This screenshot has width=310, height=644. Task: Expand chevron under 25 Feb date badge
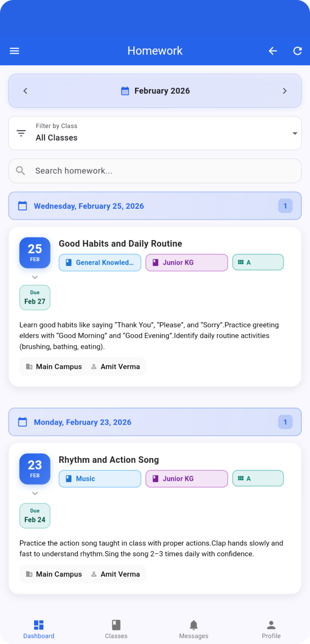tap(35, 277)
